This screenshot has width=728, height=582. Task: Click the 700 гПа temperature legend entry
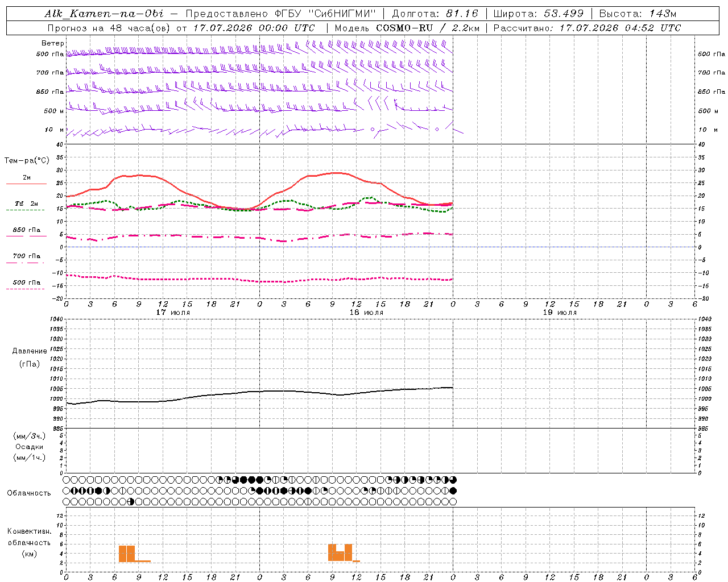[x=26, y=256]
